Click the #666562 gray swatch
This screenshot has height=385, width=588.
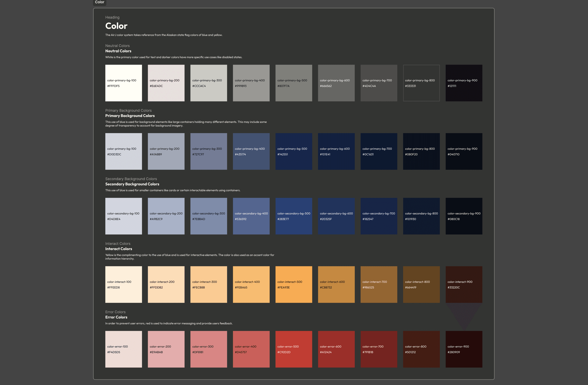336,83
